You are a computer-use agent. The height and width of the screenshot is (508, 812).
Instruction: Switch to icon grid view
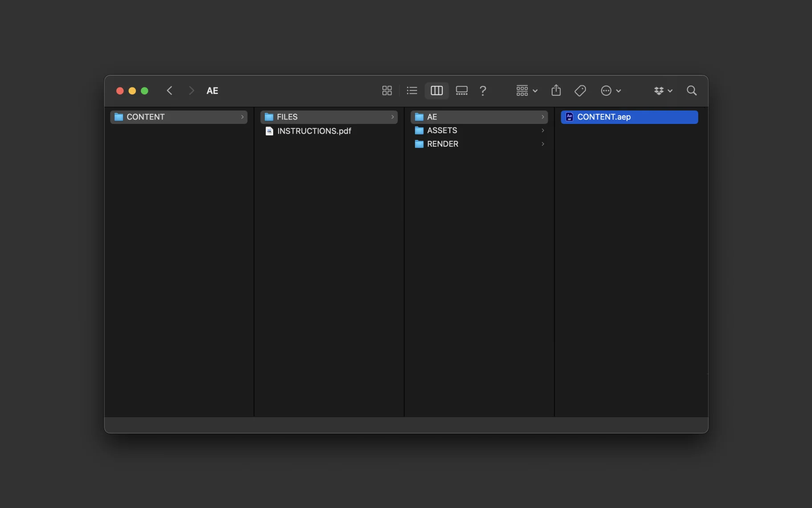(387, 90)
